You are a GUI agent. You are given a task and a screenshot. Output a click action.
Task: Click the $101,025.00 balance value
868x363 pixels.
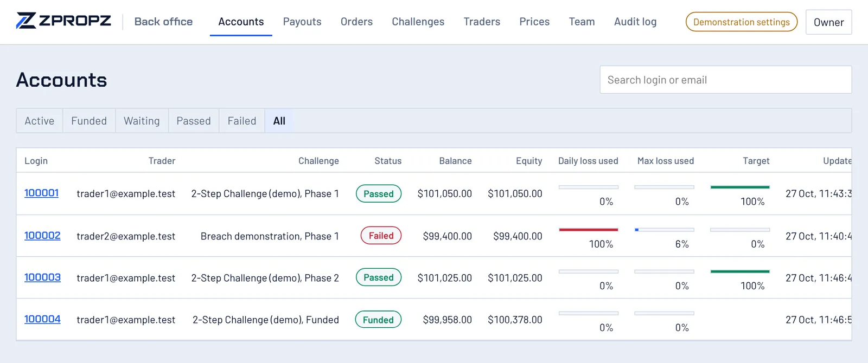(x=445, y=278)
